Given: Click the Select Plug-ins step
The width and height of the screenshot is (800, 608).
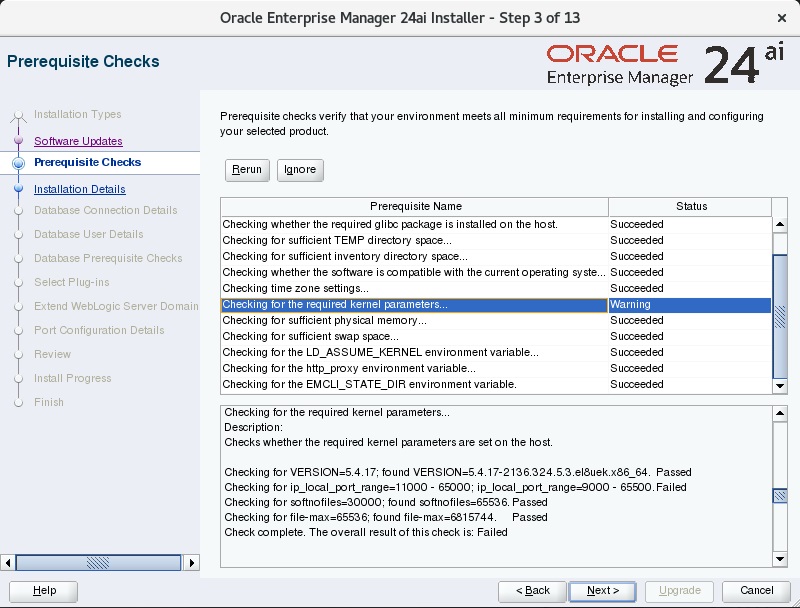Looking at the screenshot, I should 72,282.
